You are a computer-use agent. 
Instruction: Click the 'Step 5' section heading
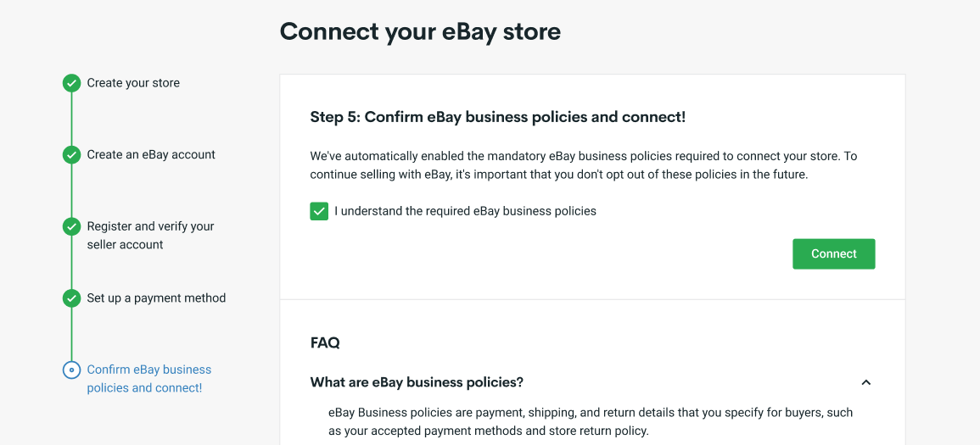tap(497, 117)
